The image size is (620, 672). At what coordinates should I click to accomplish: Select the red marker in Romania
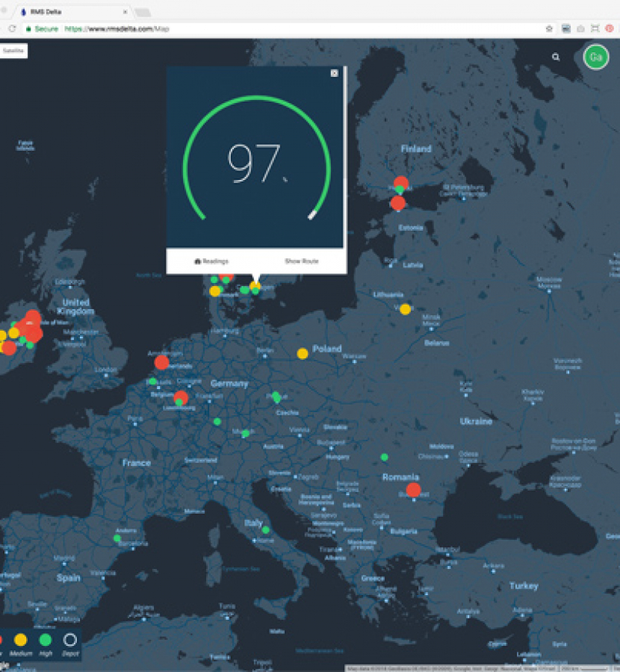pyautogui.click(x=413, y=489)
